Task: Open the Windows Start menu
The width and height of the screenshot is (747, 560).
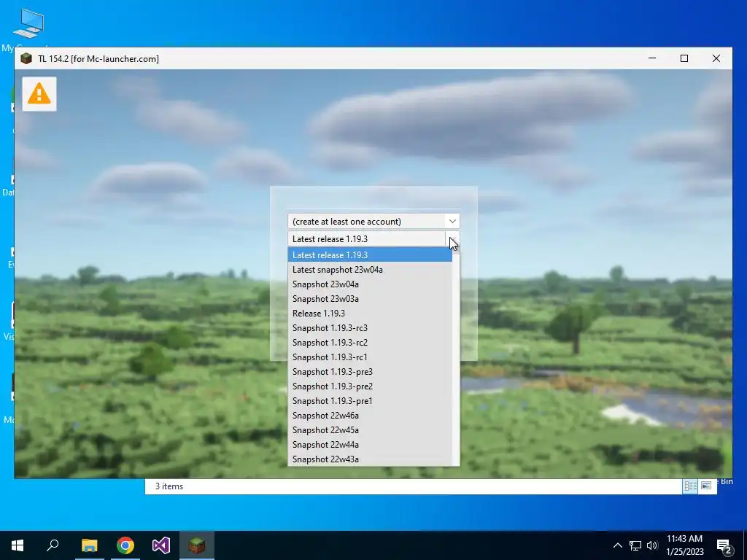Action: click(x=18, y=545)
